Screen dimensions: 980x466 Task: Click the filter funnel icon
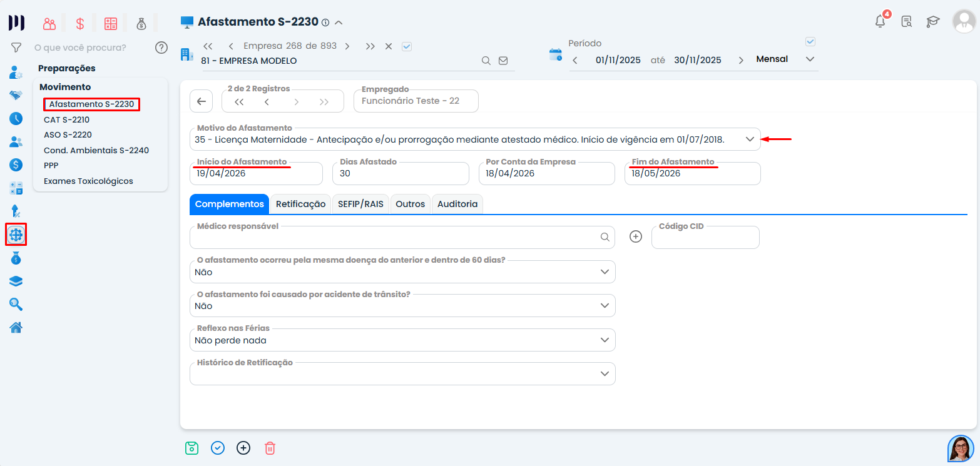(x=16, y=48)
